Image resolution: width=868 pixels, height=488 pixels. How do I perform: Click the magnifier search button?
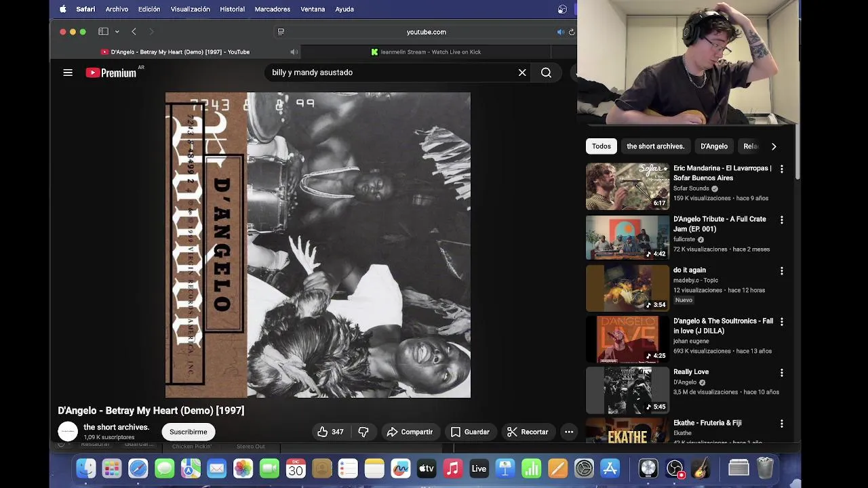click(546, 73)
